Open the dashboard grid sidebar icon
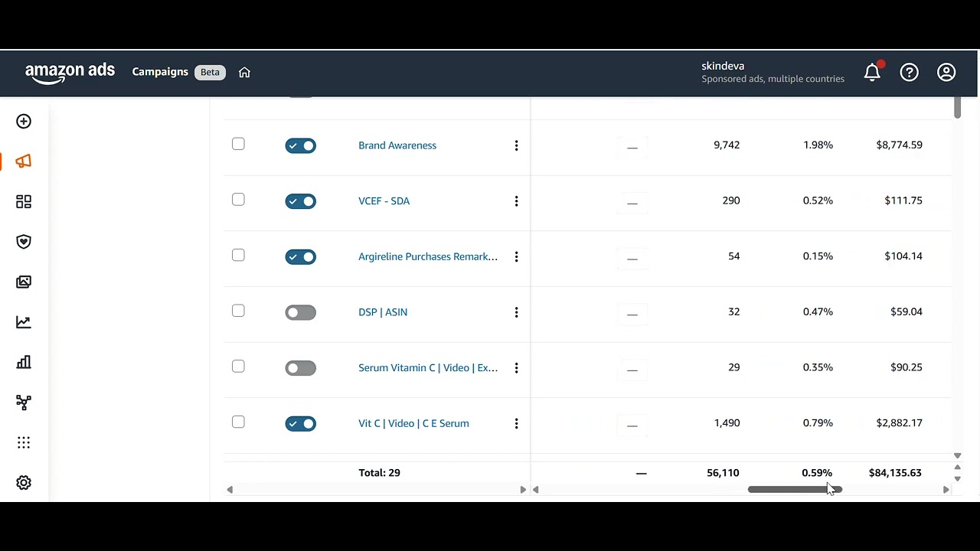 tap(24, 201)
